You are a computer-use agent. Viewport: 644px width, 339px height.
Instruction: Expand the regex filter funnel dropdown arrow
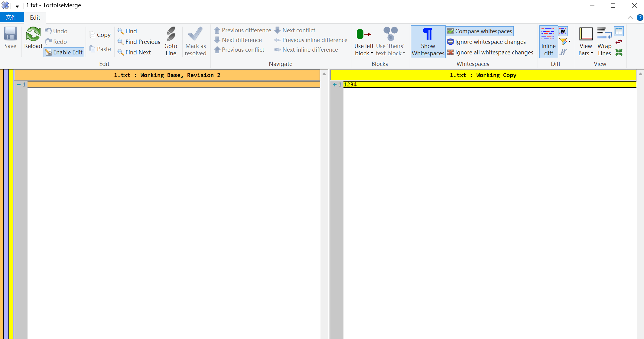pos(570,42)
